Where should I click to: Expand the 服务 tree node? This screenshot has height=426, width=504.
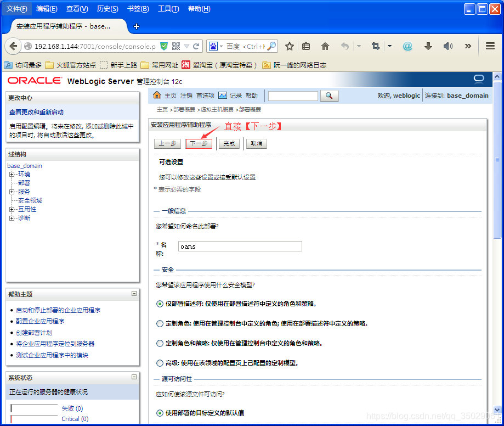coord(12,192)
